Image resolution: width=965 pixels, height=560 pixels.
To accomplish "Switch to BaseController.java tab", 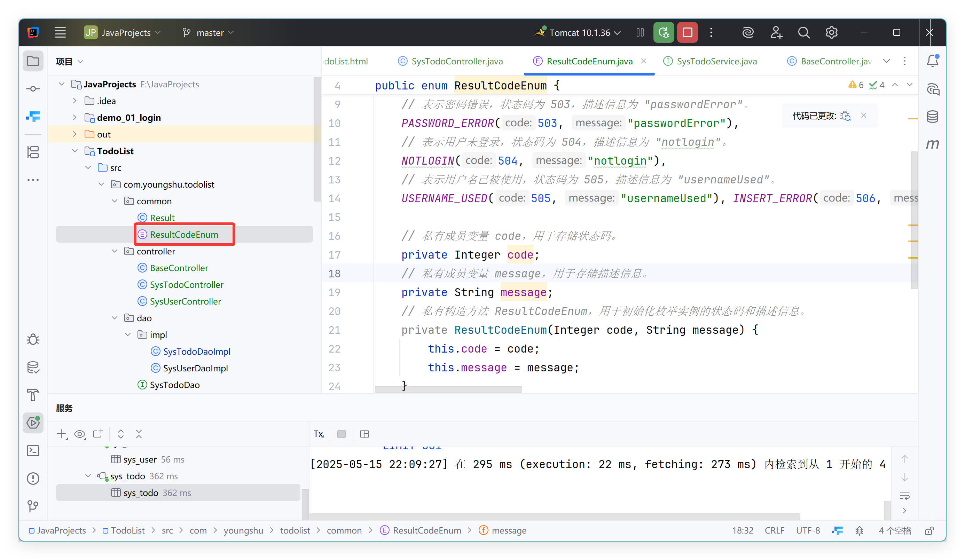I will 830,61.
